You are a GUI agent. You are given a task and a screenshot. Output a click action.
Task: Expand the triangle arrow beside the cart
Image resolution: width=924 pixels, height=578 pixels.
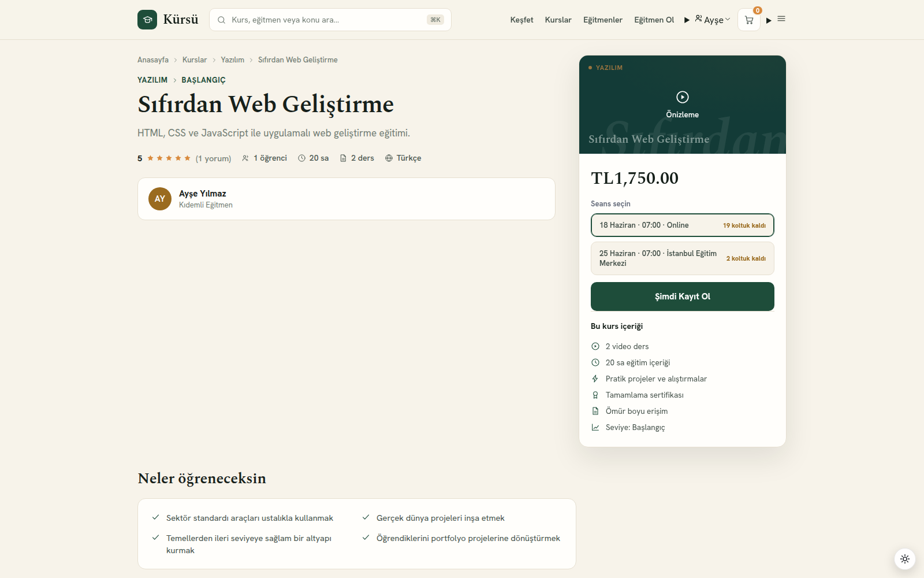click(x=769, y=21)
